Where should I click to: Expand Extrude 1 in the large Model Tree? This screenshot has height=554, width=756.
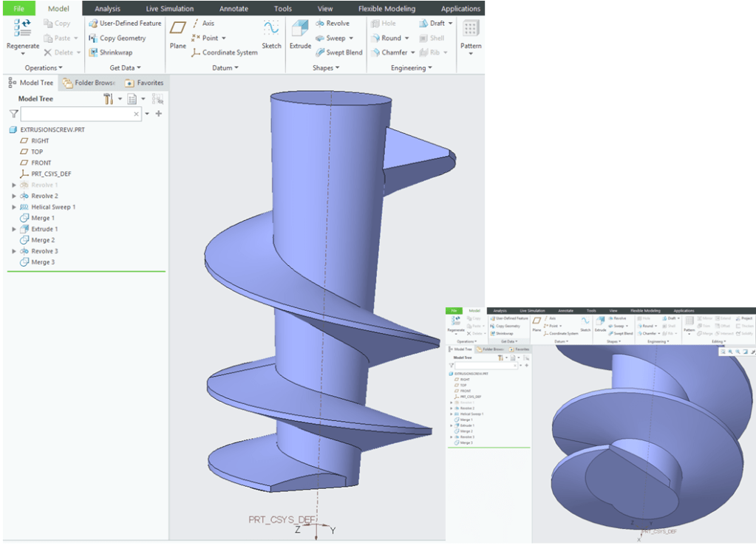[14, 229]
